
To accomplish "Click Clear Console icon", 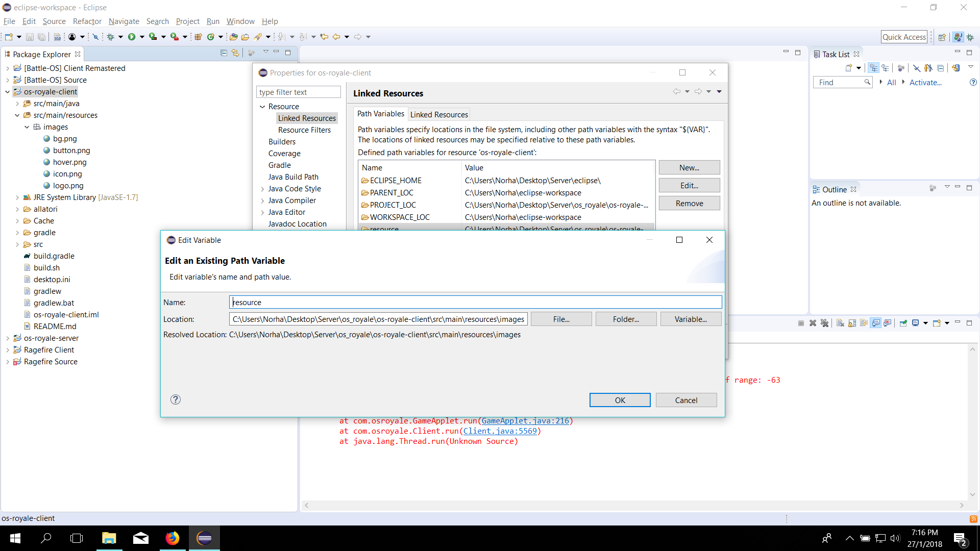I will [x=840, y=323].
